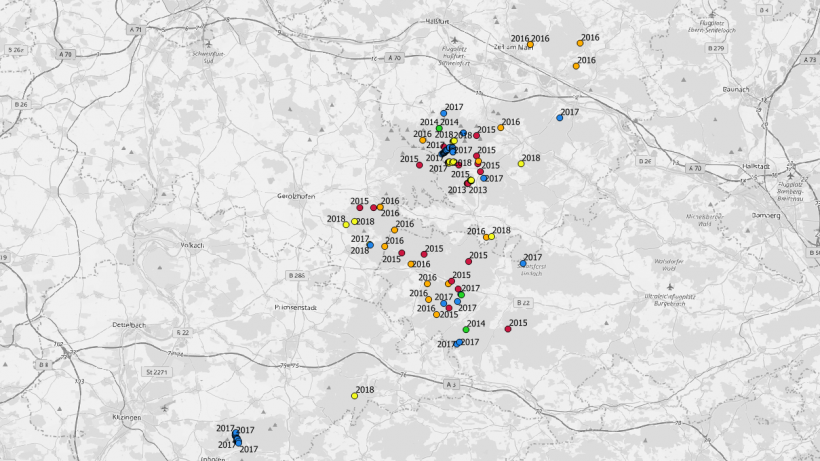Select the A 3 road shield
Screen dimensions: 820x461
(451, 385)
